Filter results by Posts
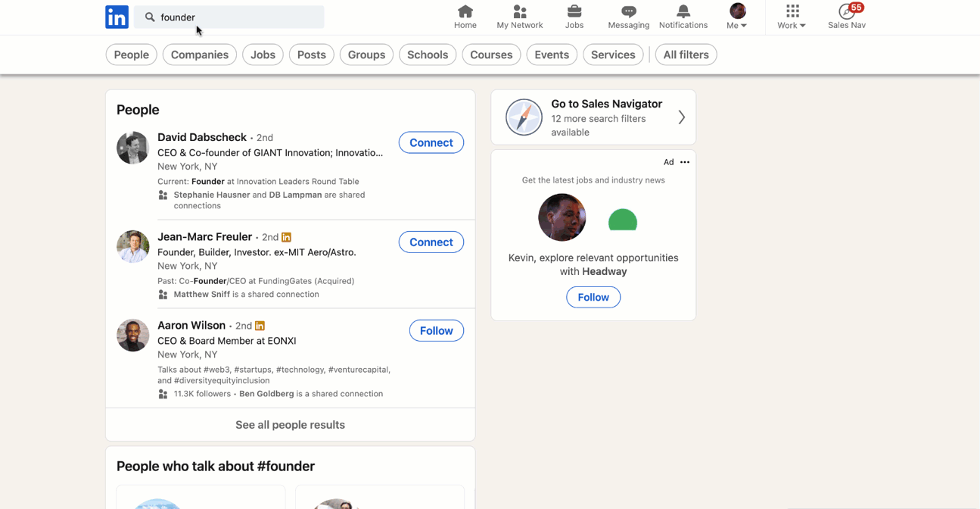Viewport: 980px width, 509px height. [312, 55]
